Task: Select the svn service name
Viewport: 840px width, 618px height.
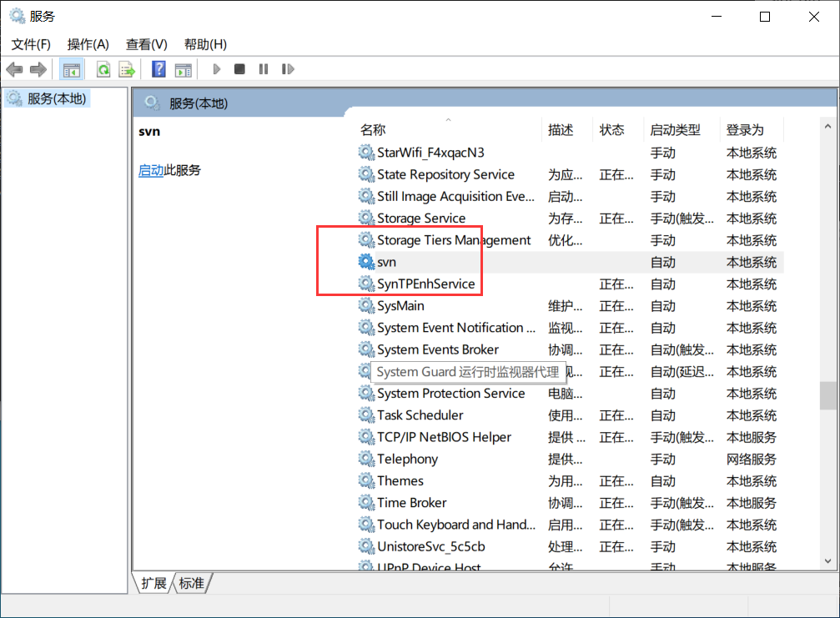Action: (386, 262)
